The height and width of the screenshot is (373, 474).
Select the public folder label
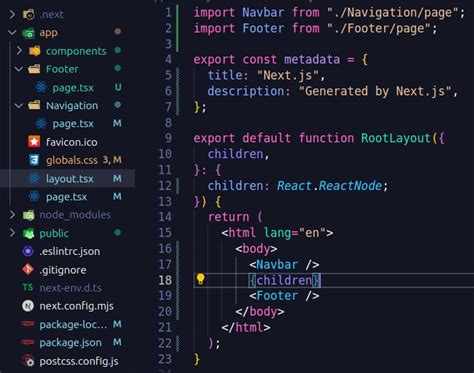54,233
